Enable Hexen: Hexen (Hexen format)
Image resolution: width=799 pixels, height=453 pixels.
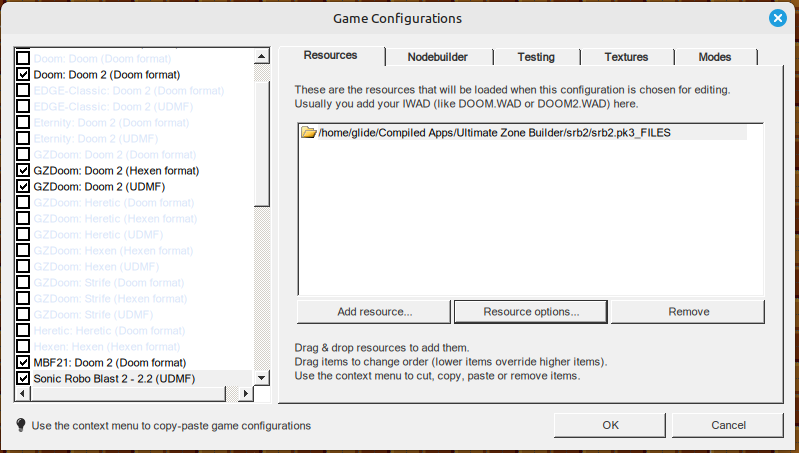[x=23, y=347]
